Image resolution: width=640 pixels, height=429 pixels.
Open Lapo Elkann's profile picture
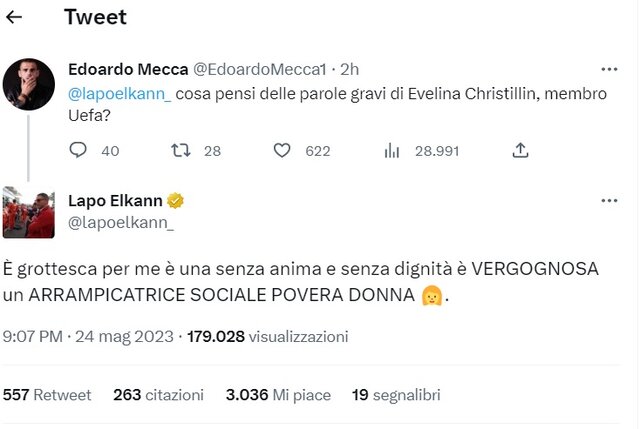[x=29, y=212]
